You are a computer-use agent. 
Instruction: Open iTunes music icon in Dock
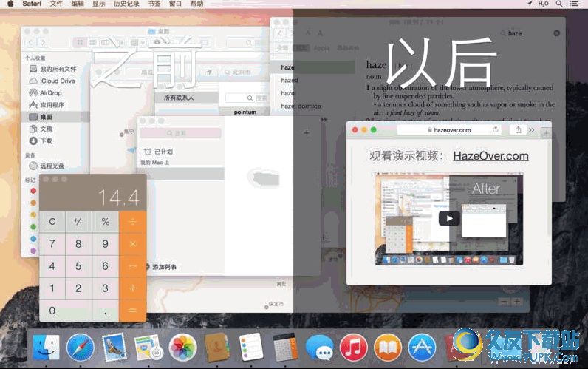tap(353, 348)
